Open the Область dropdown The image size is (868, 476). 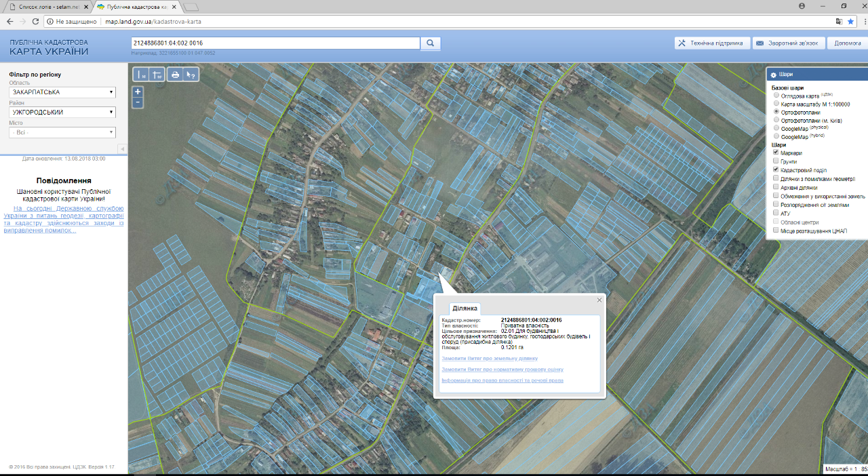pyautogui.click(x=62, y=92)
